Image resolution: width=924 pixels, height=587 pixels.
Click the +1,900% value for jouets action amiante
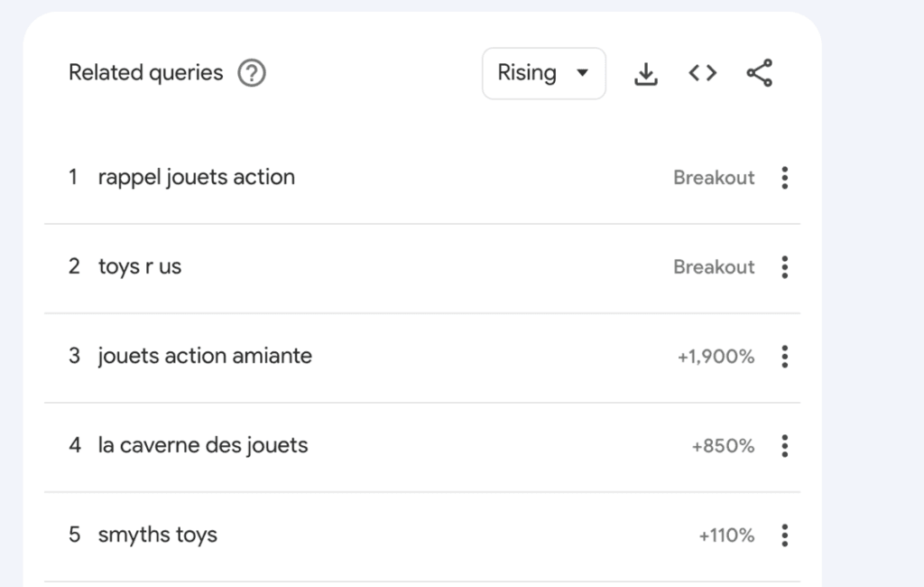pyautogui.click(x=715, y=357)
